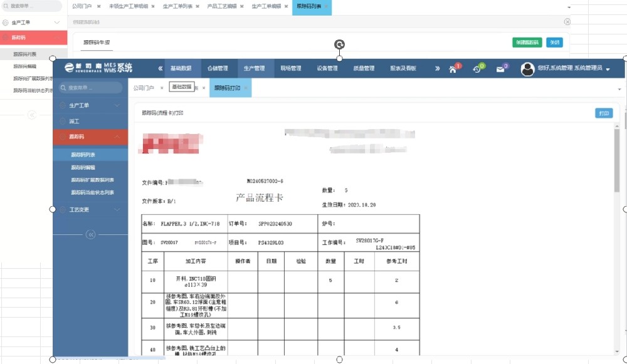
Task: Switch to 生产工单列表 tab
Action: [177, 6]
